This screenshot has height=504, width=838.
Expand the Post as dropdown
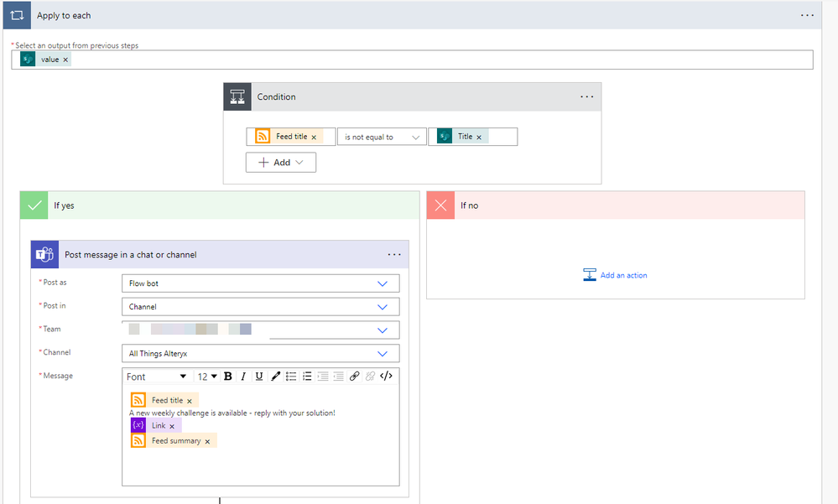[383, 283]
